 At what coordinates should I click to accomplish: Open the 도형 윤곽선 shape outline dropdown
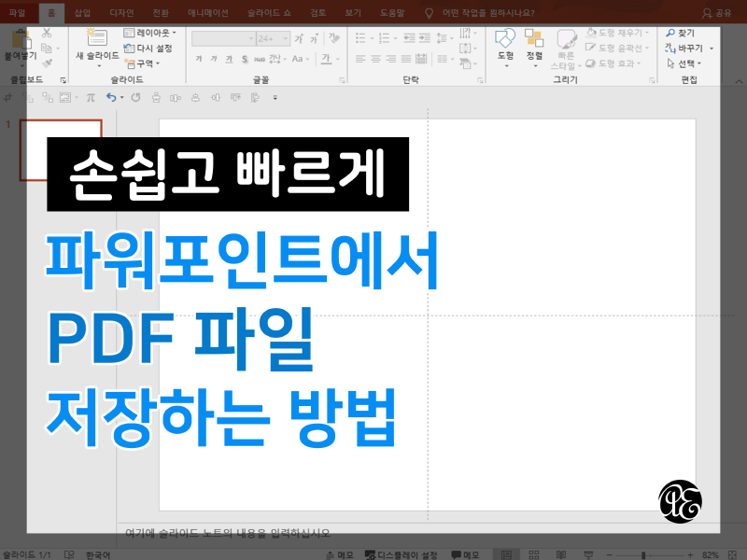coord(617,49)
